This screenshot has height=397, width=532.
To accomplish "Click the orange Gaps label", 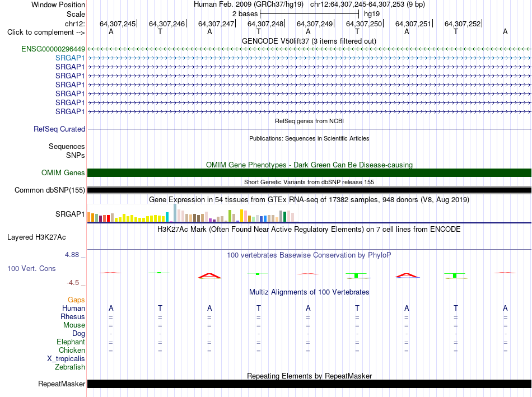I will (x=76, y=300).
